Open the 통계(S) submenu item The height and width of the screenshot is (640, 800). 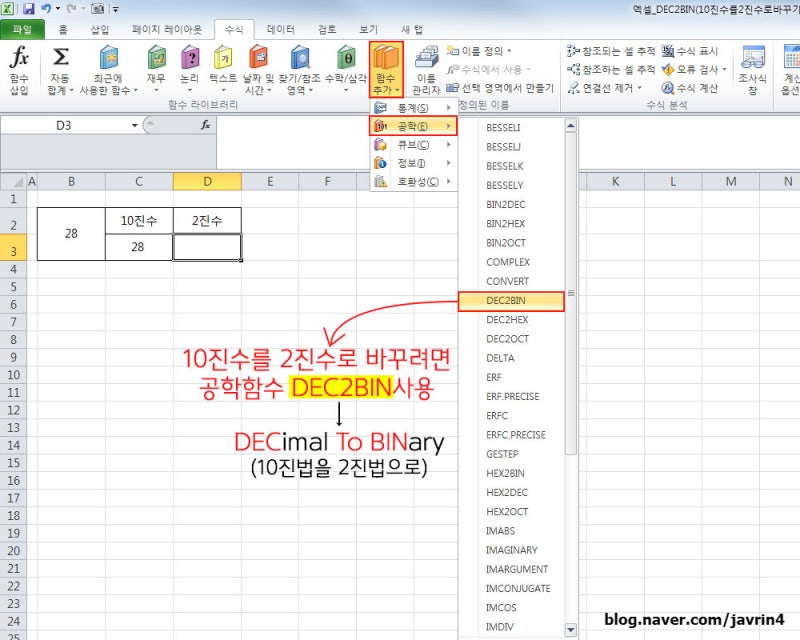[x=414, y=108]
